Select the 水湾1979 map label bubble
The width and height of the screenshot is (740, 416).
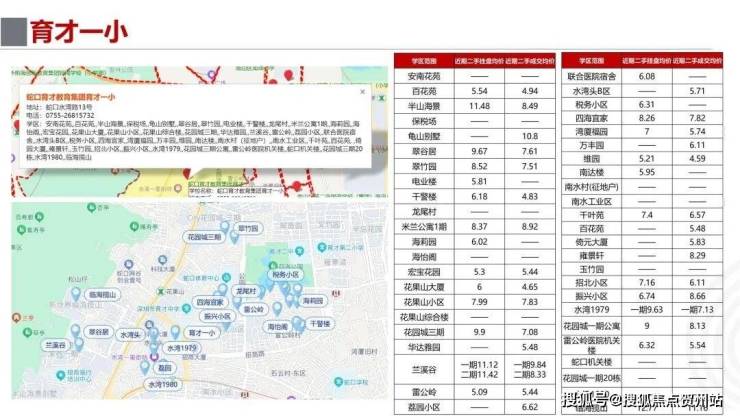[182, 348]
